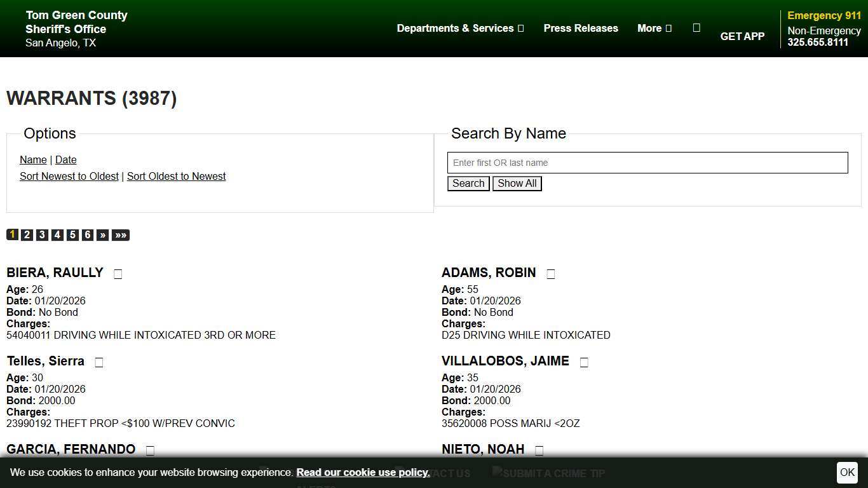Viewport: 868px width, 488px height.
Task: Open Press Releases page
Action: [x=581, y=28]
